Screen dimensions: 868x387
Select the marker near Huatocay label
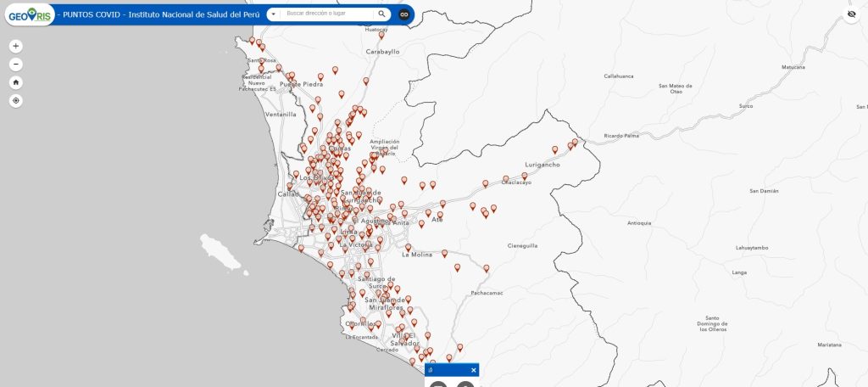coord(383,36)
